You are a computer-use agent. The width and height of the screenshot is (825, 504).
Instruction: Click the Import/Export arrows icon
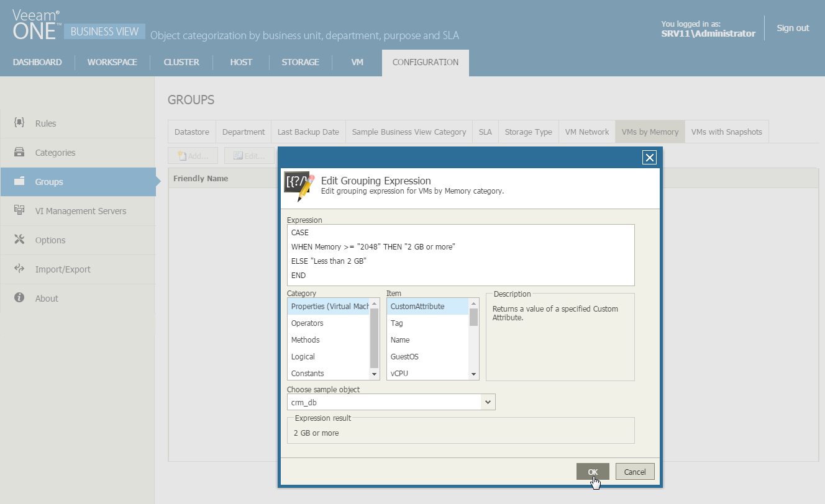click(x=19, y=269)
